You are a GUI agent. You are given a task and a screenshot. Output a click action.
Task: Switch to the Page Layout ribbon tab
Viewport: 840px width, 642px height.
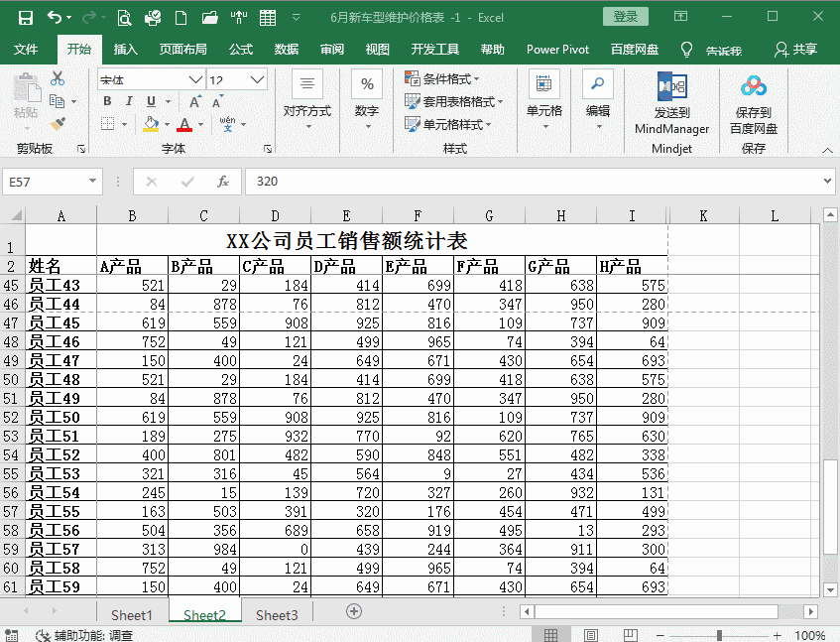(182, 50)
